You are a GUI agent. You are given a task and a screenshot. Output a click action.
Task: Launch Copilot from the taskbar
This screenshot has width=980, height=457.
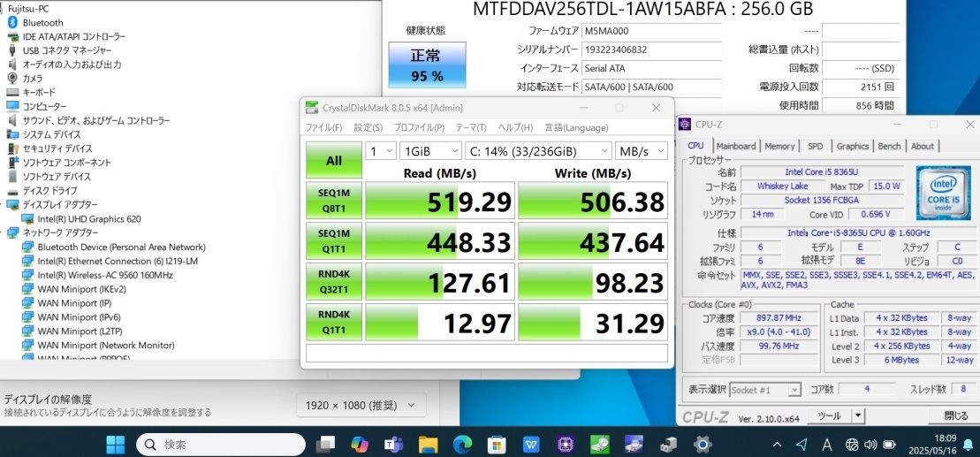(x=360, y=445)
